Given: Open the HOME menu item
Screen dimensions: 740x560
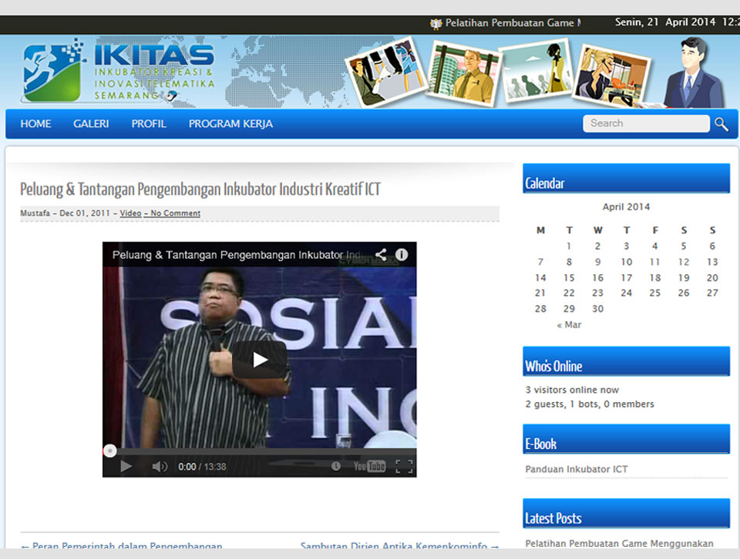Looking at the screenshot, I should click(35, 124).
